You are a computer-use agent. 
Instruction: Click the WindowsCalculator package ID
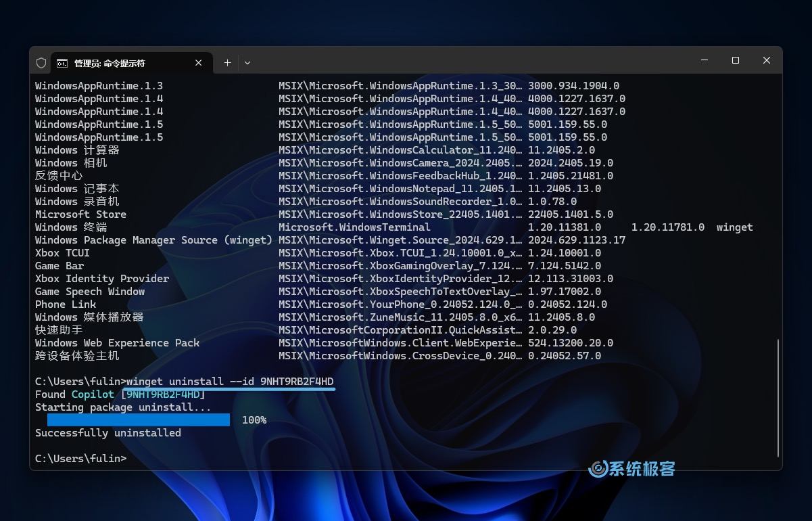tap(400, 150)
